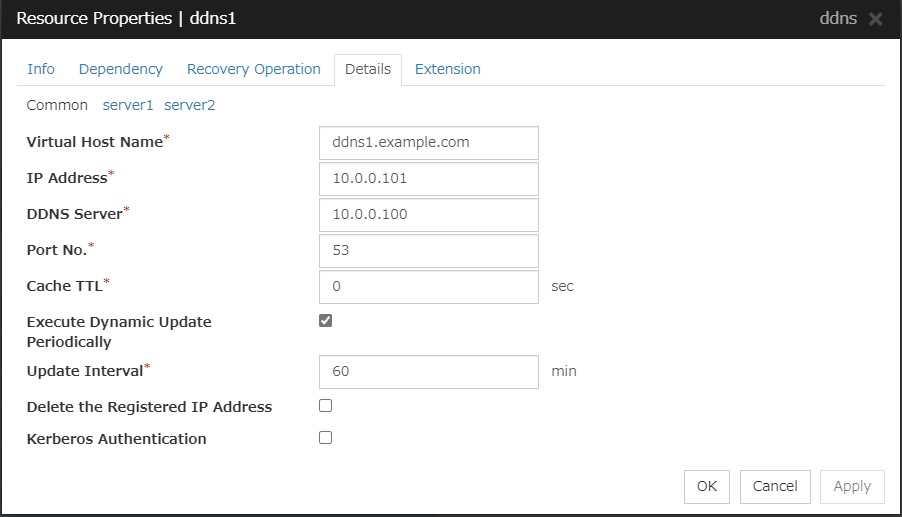This screenshot has height=517, width=902.
Task: Open the Extension tab
Action: (447, 69)
